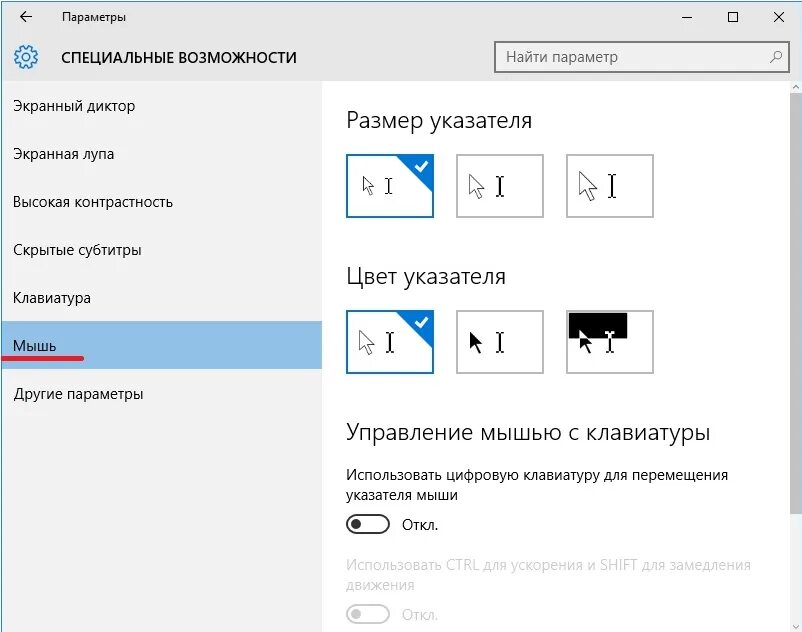802x632 pixels.
Task: Select the medium pointer size
Action: click(500, 186)
